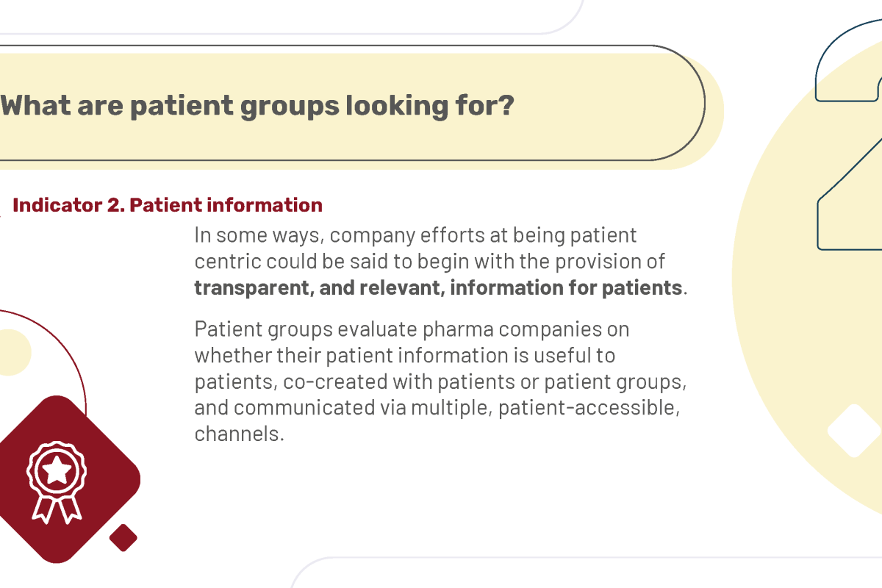Viewport: 882px width, 588px height.
Task: Click the white diamond on the yellow circle
Action: [x=853, y=431]
